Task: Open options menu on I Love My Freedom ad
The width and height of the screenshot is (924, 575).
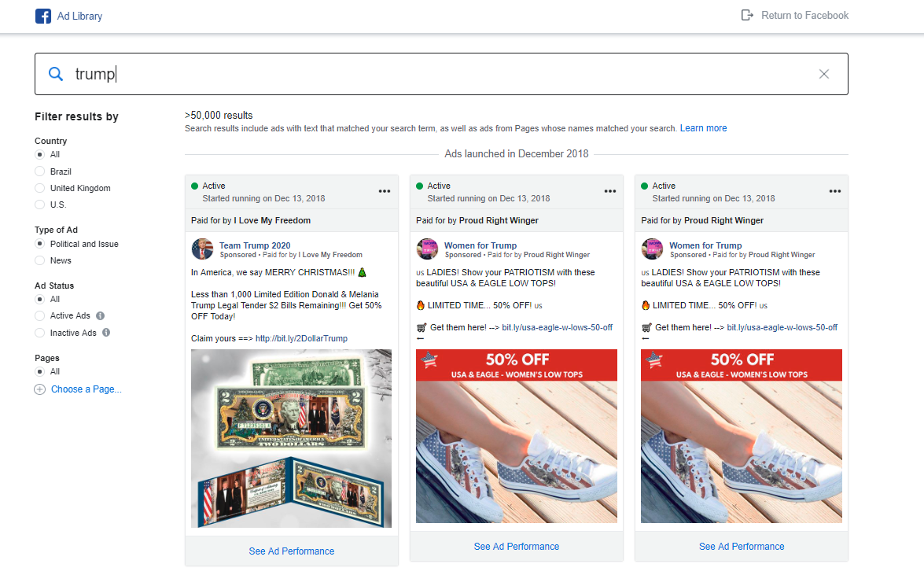Action: pyautogui.click(x=385, y=191)
